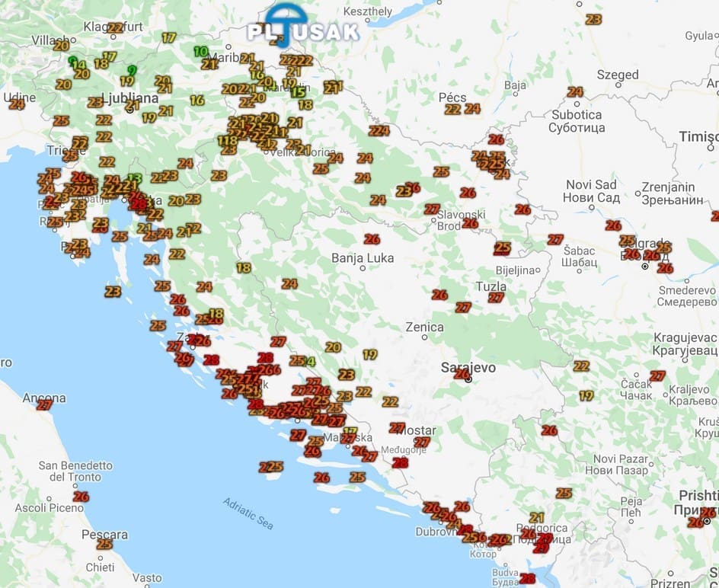Click the Novi Sad city label
This screenshot has height=588, width=719.
click(x=591, y=190)
